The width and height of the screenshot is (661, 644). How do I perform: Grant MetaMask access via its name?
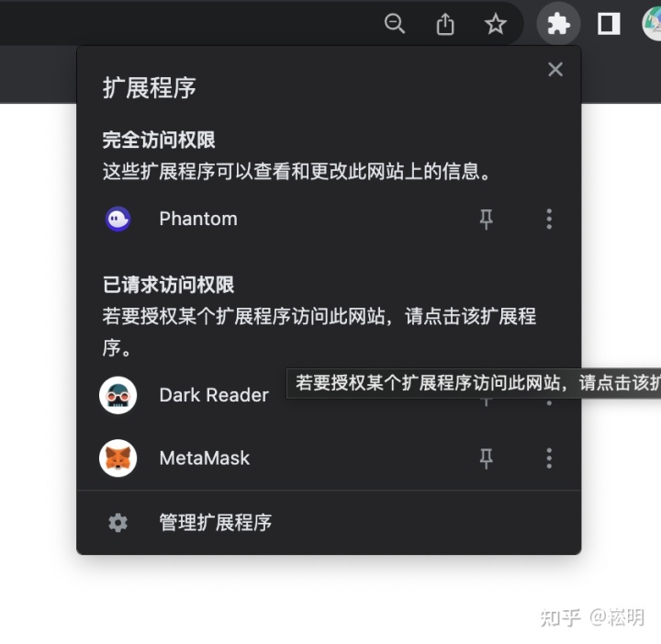[x=205, y=458]
